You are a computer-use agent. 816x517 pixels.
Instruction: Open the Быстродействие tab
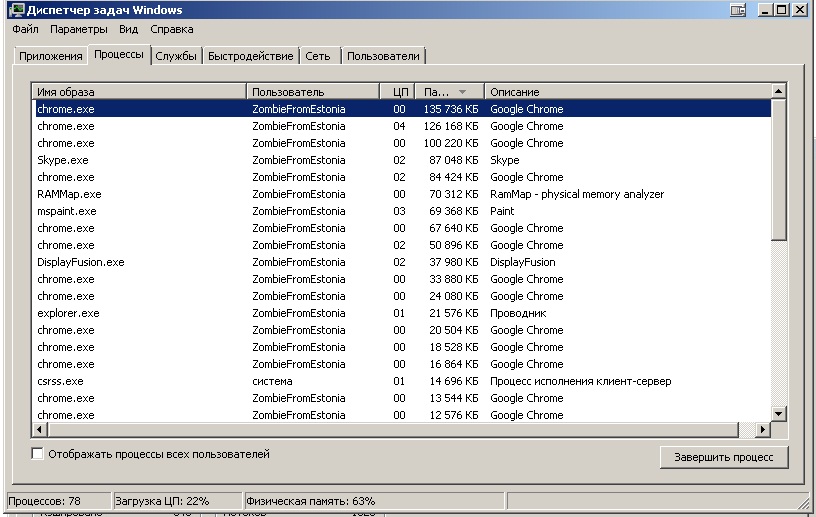[x=251, y=56]
